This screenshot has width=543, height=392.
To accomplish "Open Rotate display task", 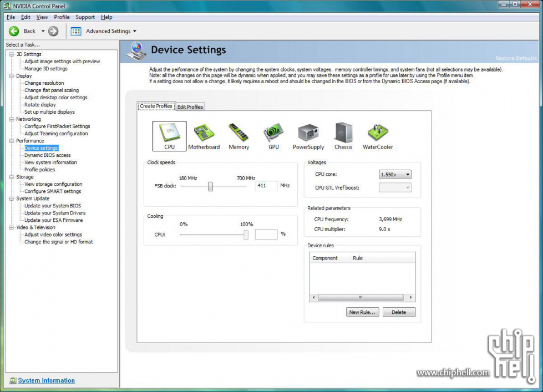I will [40, 105].
